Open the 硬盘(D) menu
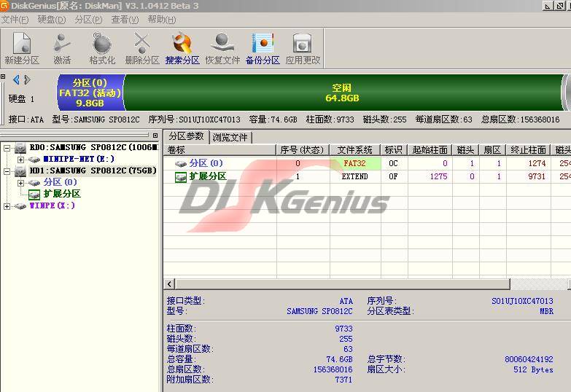The image size is (571, 392). [52, 20]
